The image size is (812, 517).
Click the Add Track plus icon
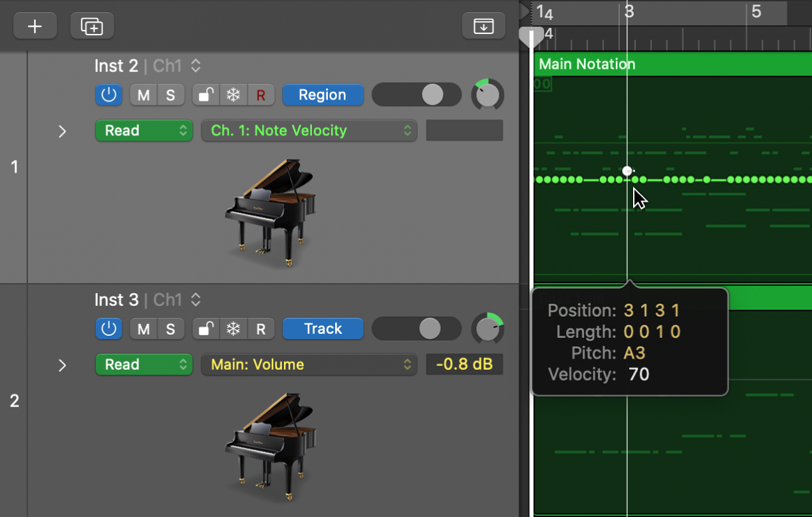coord(35,25)
